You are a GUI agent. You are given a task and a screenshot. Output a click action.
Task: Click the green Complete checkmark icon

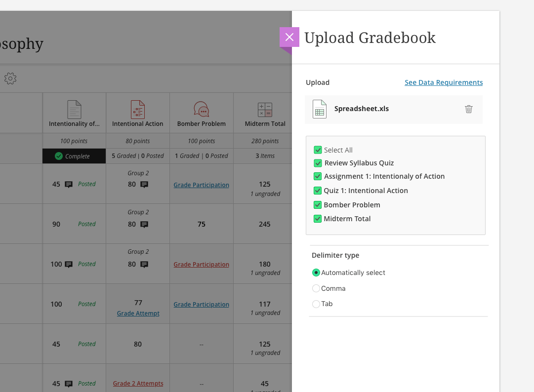point(59,156)
